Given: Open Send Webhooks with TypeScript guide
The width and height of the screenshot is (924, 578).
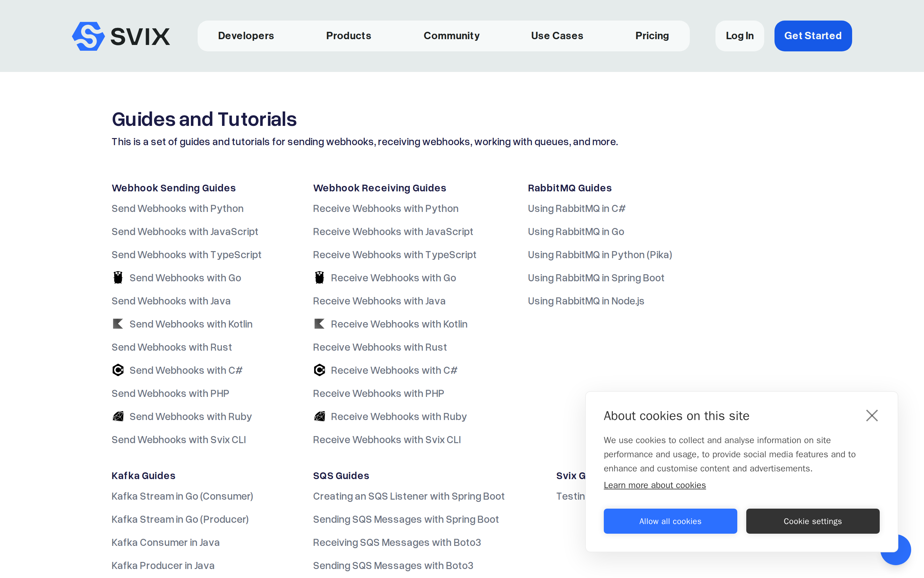Looking at the screenshot, I should pyautogui.click(x=186, y=255).
